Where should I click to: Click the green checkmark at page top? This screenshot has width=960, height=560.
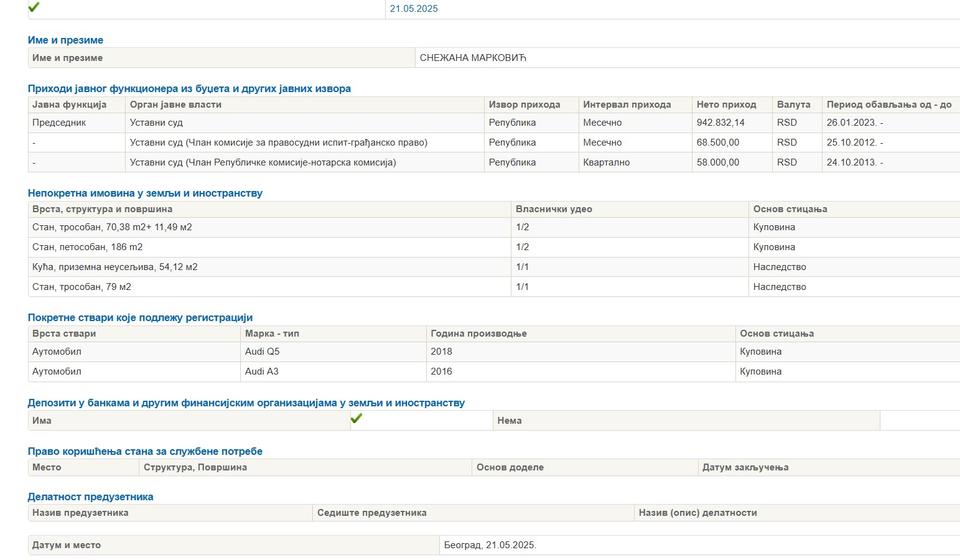tap(34, 7)
